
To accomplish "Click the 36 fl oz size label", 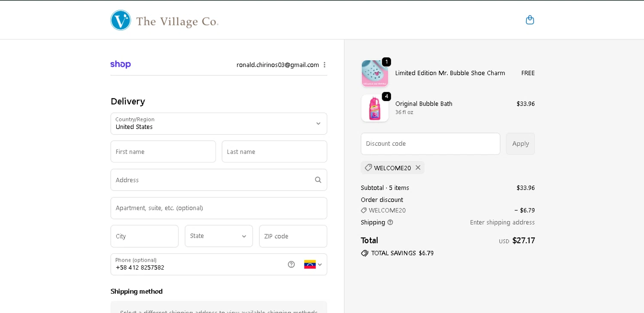I will coord(404,112).
